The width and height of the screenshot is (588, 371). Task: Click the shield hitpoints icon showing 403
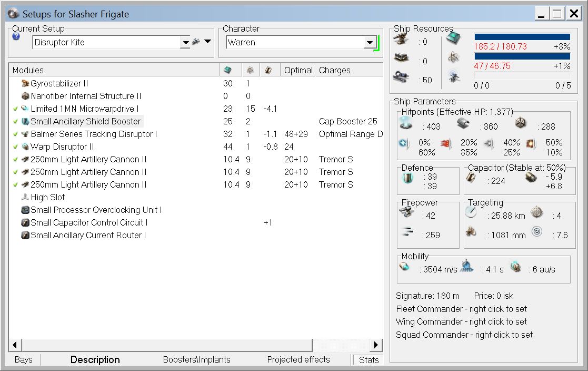coord(406,123)
